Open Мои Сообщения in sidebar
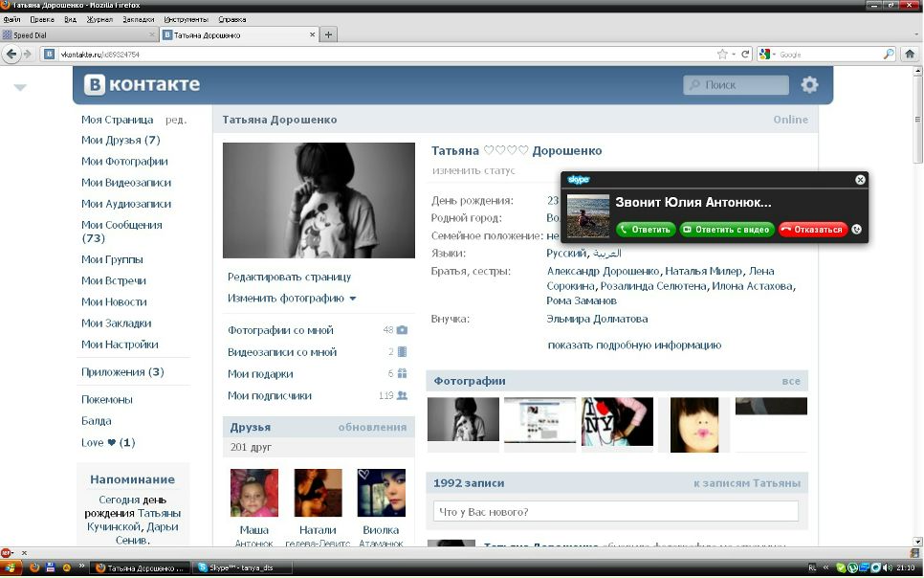 tap(121, 225)
